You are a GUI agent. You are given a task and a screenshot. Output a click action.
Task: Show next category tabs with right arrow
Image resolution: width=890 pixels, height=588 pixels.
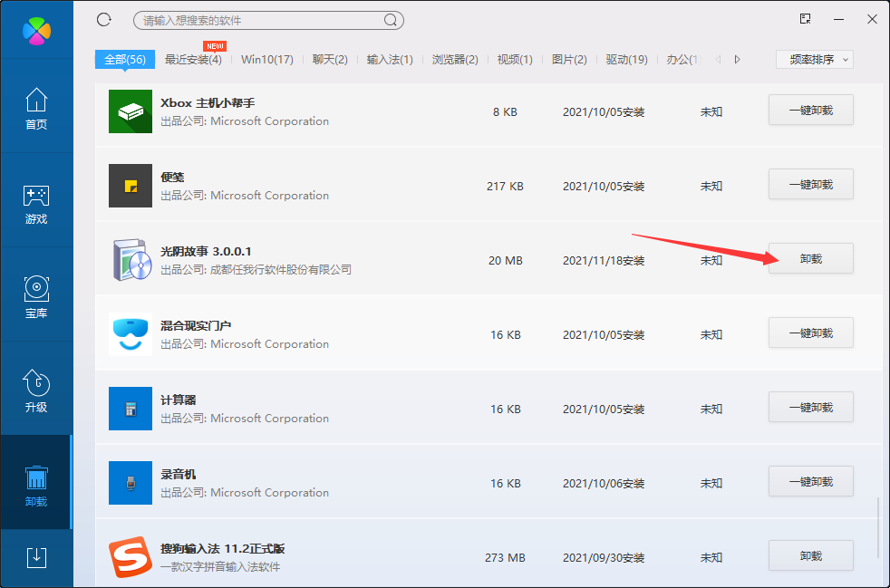tap(738, 60)
